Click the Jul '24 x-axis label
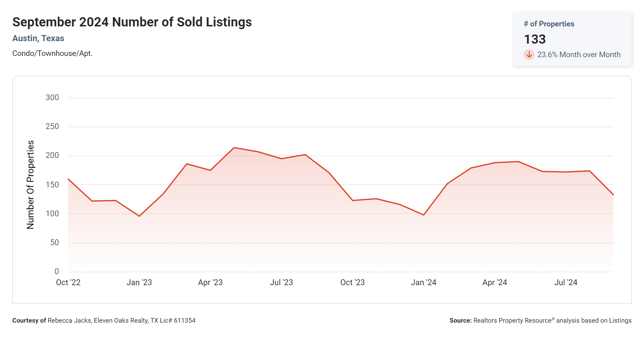Image resolution: width=644 pixels, height=338 pixels. [x=566, y=282]
